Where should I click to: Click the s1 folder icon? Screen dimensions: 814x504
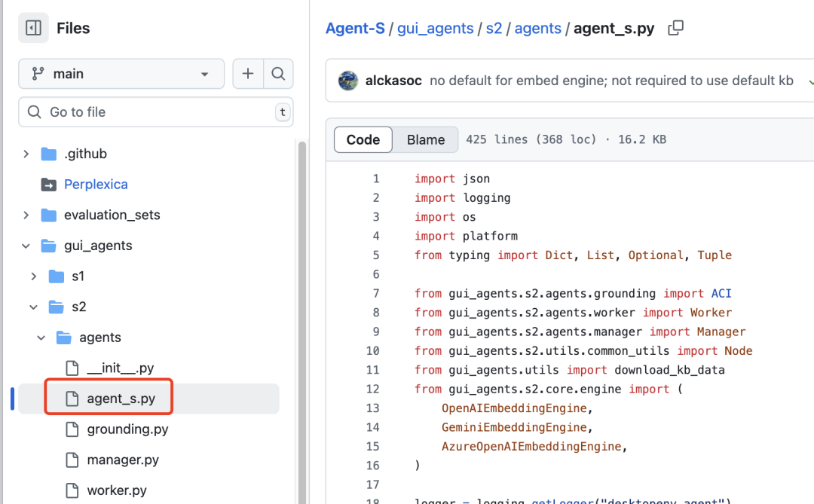(x=56, y=276)
